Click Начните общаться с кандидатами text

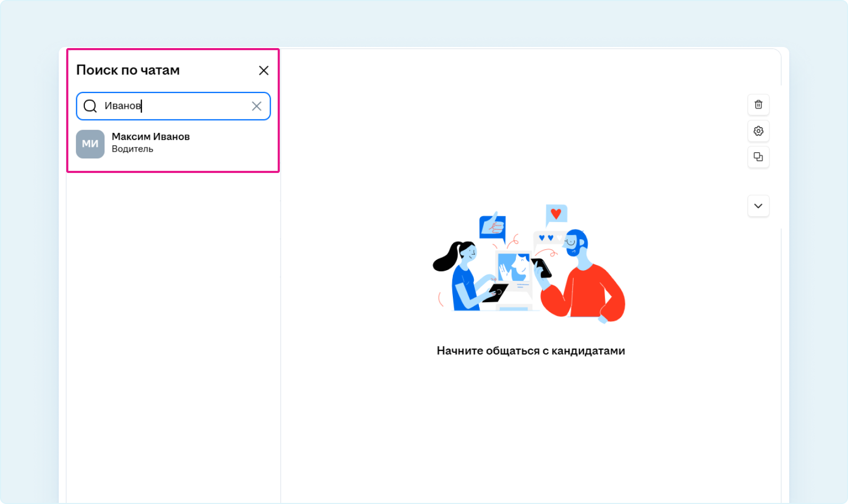pyautogui.click(x=531, y=351)
